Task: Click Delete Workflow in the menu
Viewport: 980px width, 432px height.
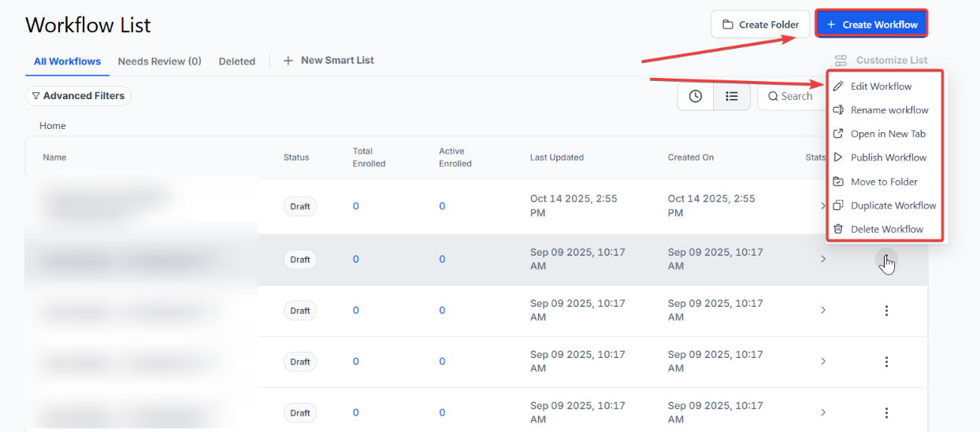Action: (886, 229)
